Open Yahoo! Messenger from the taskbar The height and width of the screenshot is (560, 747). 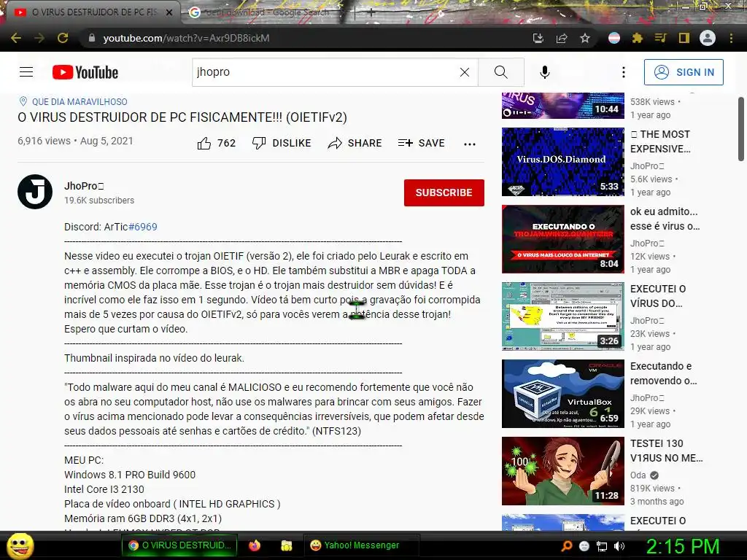point(361,545)
